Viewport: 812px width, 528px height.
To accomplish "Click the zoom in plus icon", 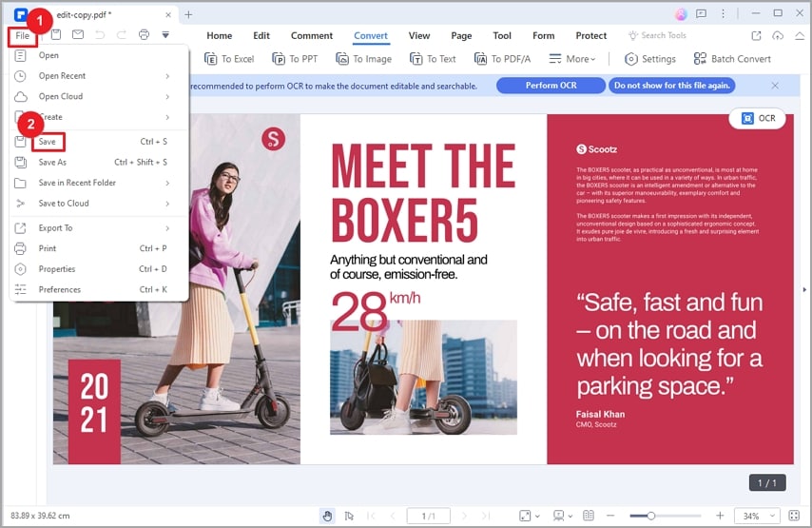I will [720, 516].
